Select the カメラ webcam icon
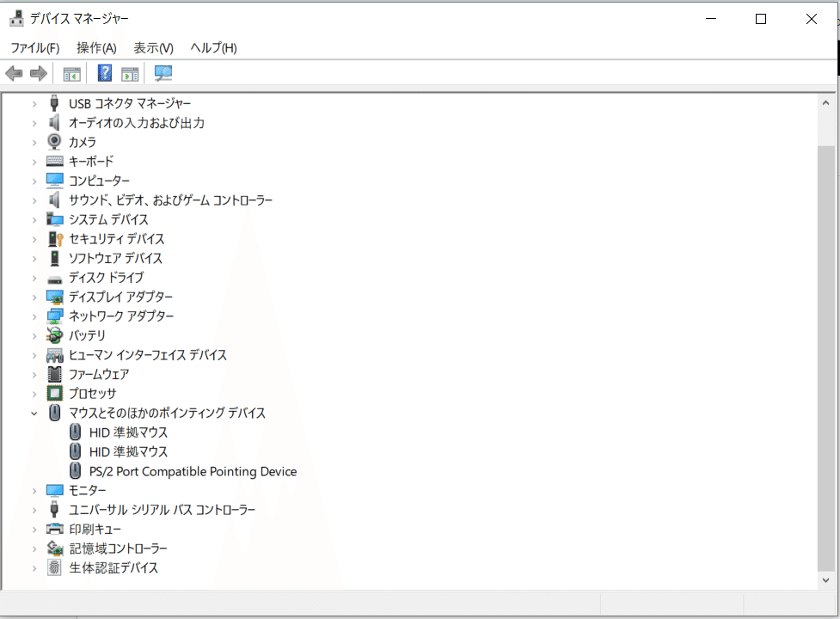The image size is (840, 619). pyautogui.click(x=54, y=141)
